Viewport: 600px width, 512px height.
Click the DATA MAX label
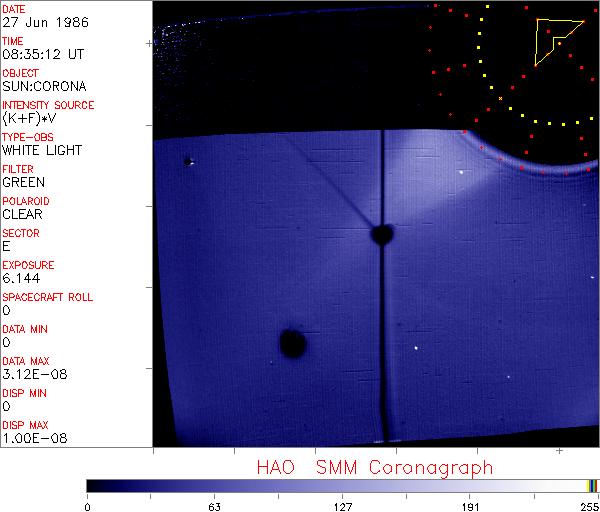click(26, 361)
